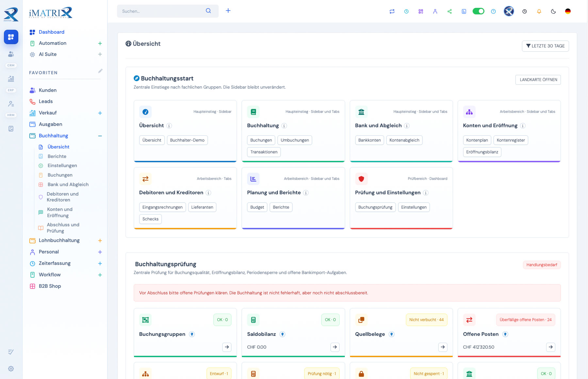588x379 pixels.
Task: Collapse the Buchhaltung menu
Action: tap(100, 136)
